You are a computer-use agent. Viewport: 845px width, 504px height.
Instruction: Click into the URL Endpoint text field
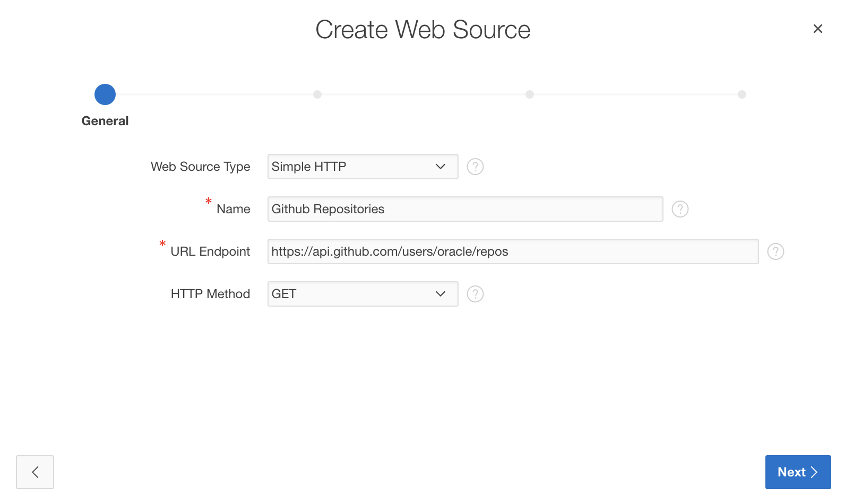[x=513, y=251]
